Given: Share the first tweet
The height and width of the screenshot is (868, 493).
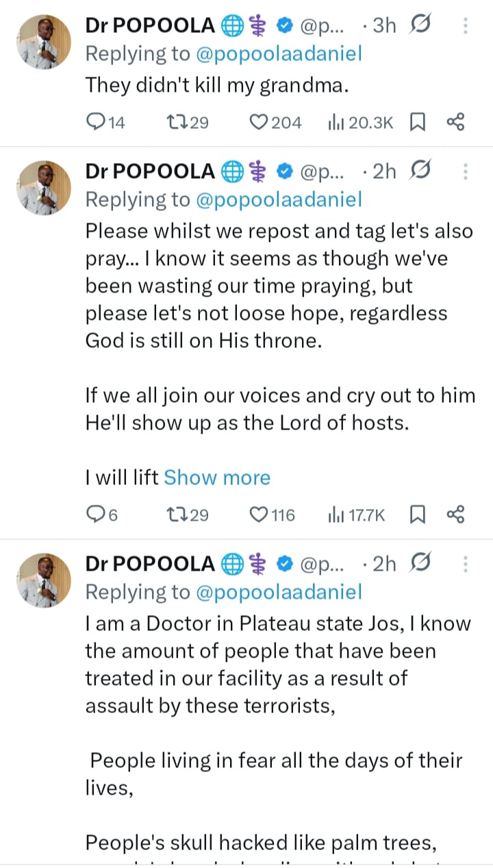Looking at the screenshot, I should [x=455, y=123].
